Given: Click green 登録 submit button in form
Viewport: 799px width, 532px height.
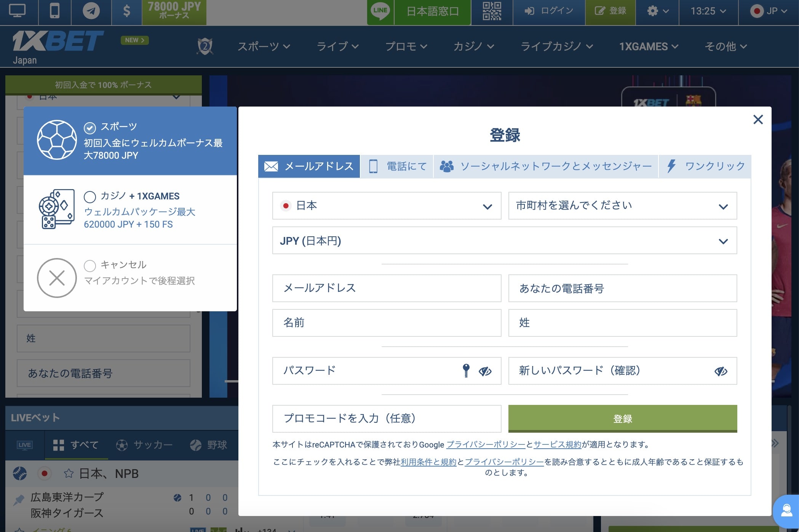Looking at the screenshot, I should coord(622,419).
